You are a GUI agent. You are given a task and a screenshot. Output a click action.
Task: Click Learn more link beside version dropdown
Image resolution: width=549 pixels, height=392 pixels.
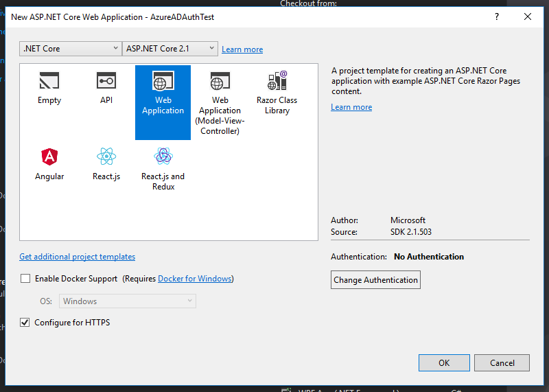(242, 49)
